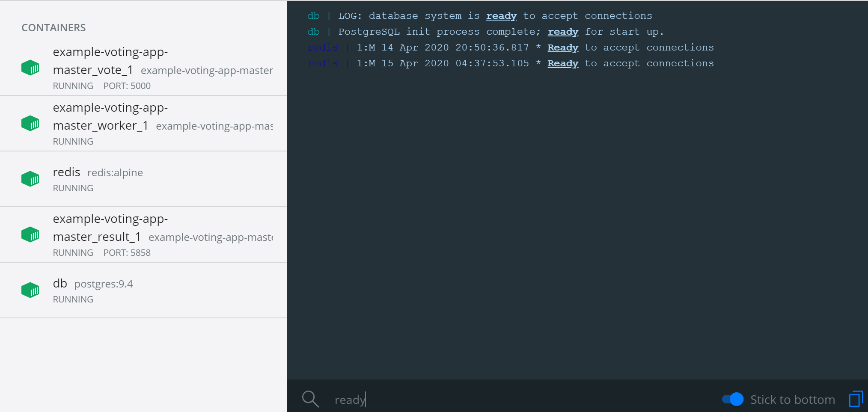Screen dimensions: 868x412
Task: Click the container icon for master_result_1
Action: 30,234
